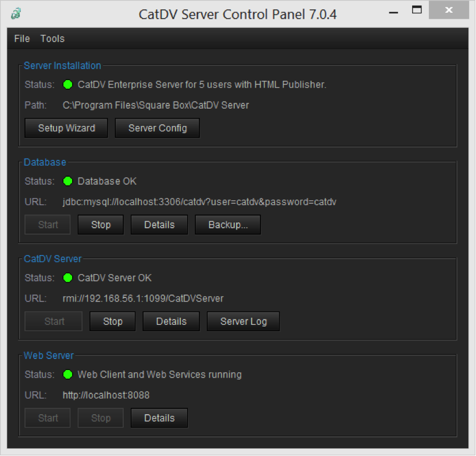Launch the Setup Wizard
The image size is (476, 456).
tap(66, 128)
